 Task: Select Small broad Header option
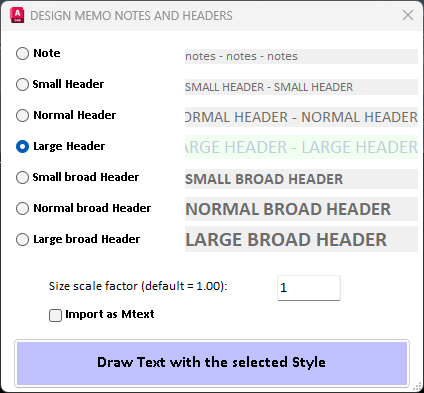(x=22, y=177)
